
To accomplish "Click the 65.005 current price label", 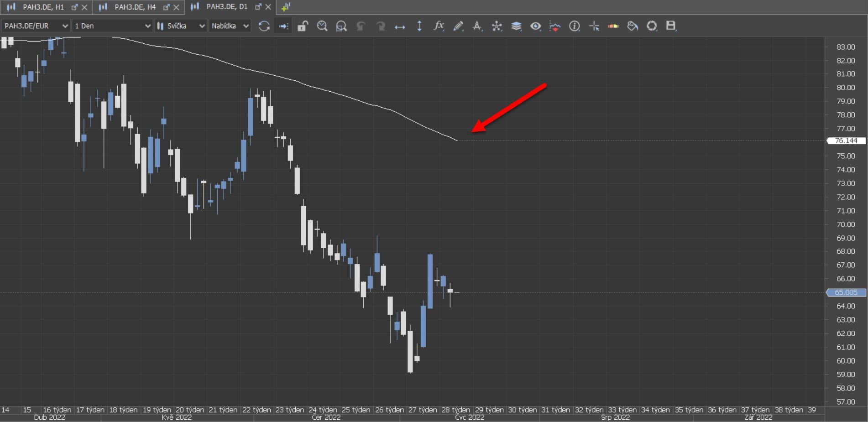I will [846, 292].
